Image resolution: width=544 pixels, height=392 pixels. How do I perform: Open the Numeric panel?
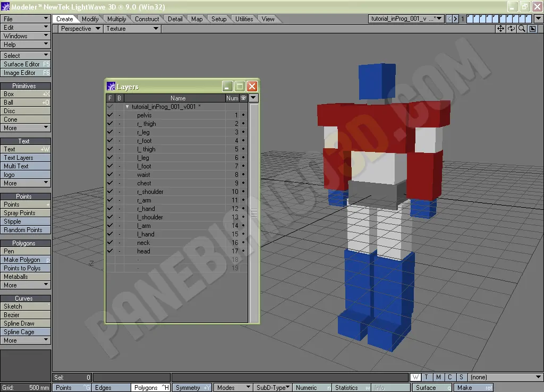312,388
